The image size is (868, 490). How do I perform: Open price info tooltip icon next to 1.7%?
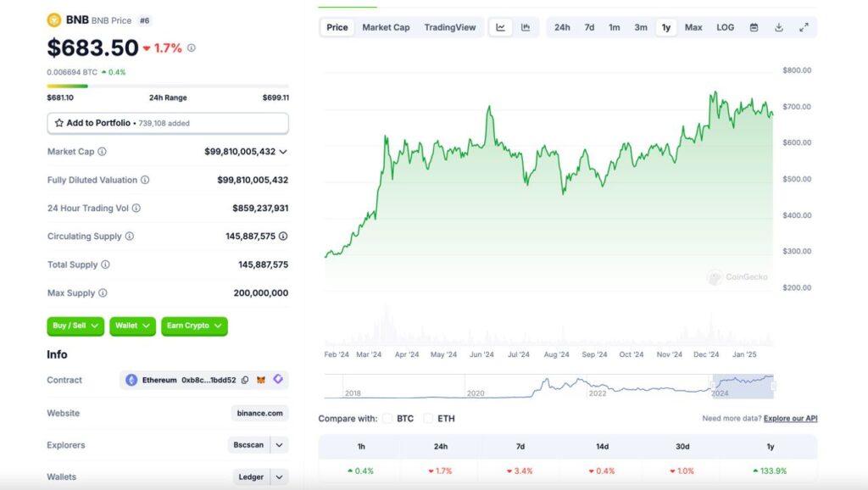click(192, 48)
